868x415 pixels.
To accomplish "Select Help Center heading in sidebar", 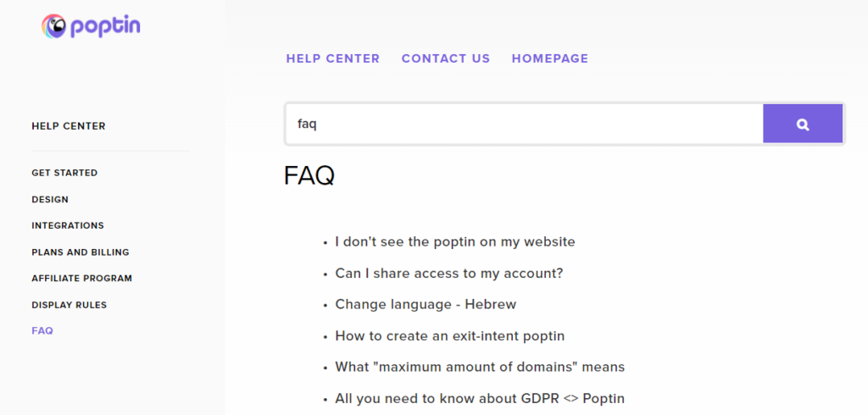I will coord(69,126).
